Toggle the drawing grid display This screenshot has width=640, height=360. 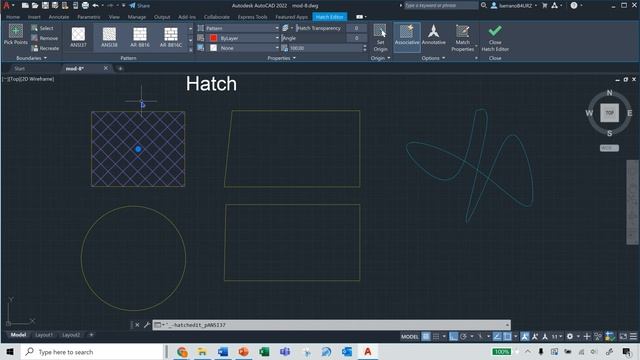(426, 336)
